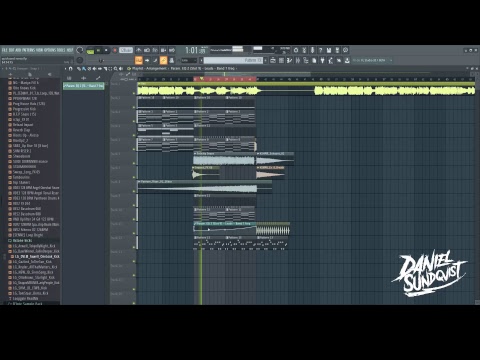Screen dimensions: 480x360
Task: Open the pattern name dropdown
Action: pyautogui.click(x=233, y=60)
